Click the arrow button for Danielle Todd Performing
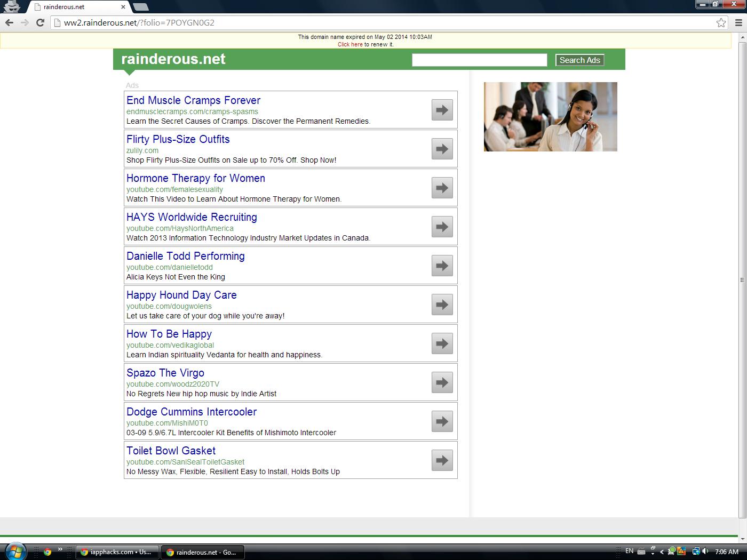The height and width of the screenshot is (560, 747). 442,266
